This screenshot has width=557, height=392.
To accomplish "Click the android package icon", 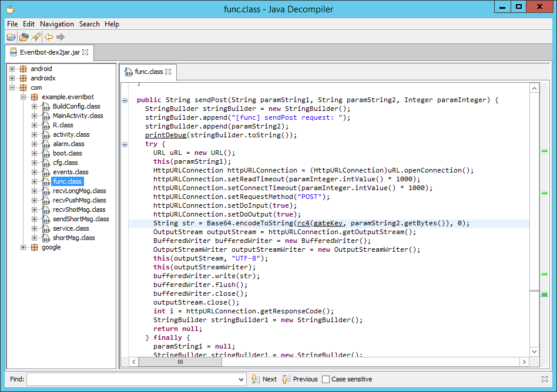I will pos(24,69).
